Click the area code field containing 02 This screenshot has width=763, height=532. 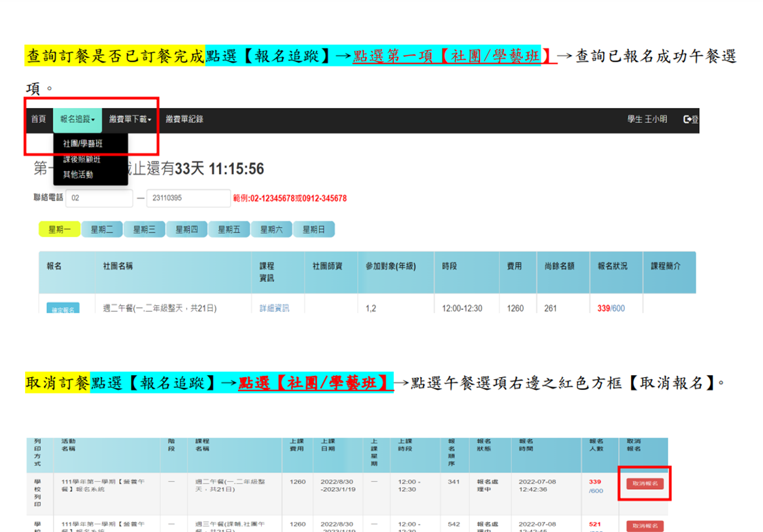click(99, 198)
